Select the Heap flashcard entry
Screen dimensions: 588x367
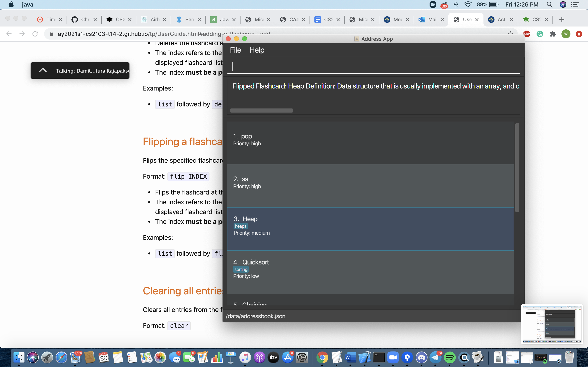click(x=370, y=229)
